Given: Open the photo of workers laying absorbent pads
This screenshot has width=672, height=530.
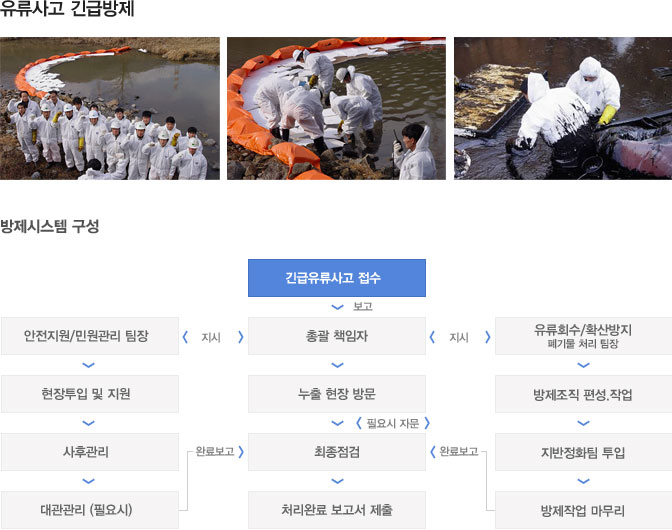Looking at the screenshot, I should 336,108.
